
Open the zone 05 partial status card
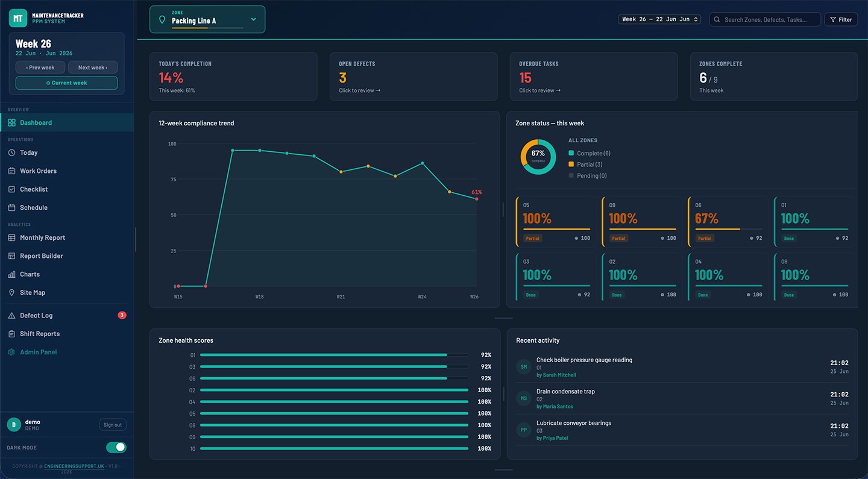[x=556, y=222]
